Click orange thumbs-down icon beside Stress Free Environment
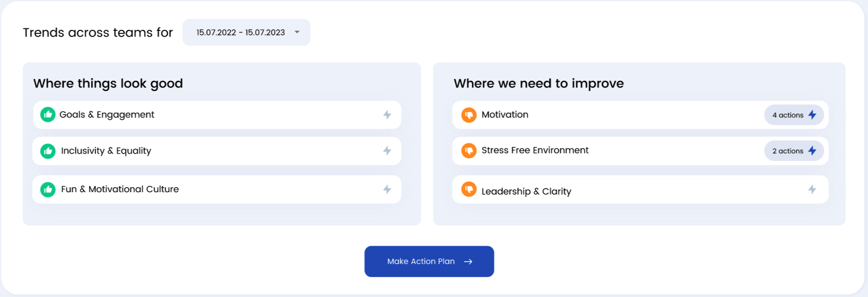 pos(469,151)
